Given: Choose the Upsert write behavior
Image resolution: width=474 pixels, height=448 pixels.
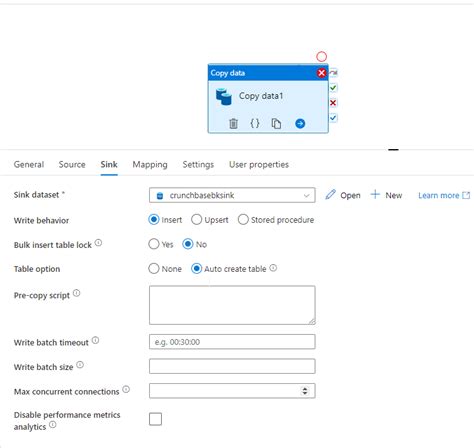Looking at the screenshot, I should pos(210,220).
